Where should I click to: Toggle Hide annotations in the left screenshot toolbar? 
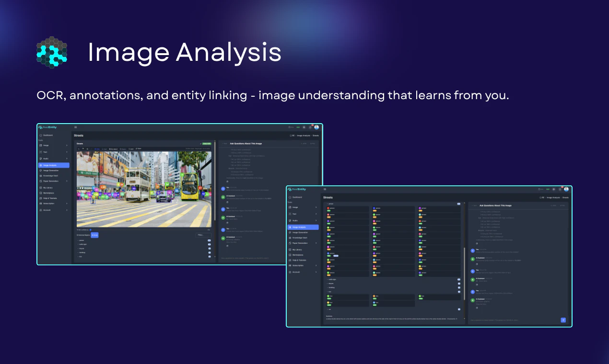(x=97, y=148)
